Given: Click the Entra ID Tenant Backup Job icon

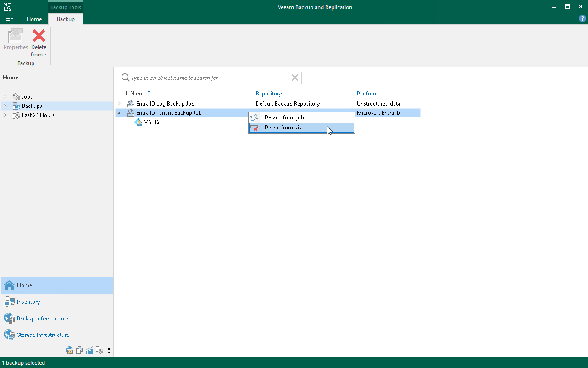Looking at the screenshot, I should pyautogui.click(x=131, y=113).
